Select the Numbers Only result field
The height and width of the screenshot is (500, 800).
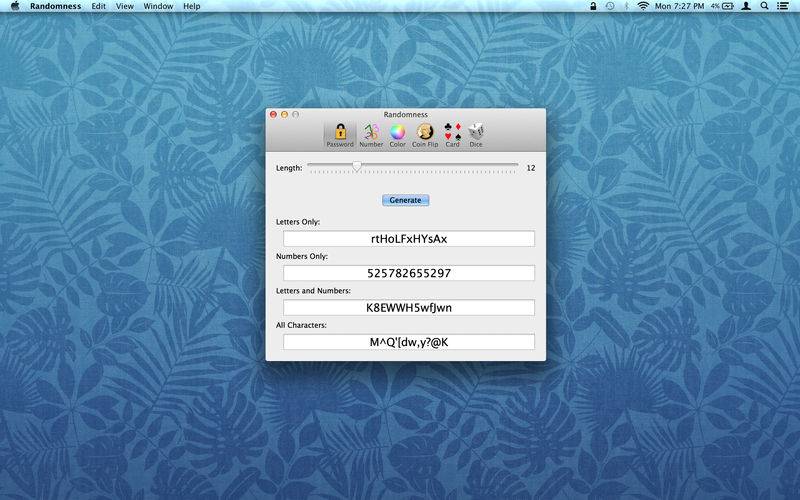(409, 273)
